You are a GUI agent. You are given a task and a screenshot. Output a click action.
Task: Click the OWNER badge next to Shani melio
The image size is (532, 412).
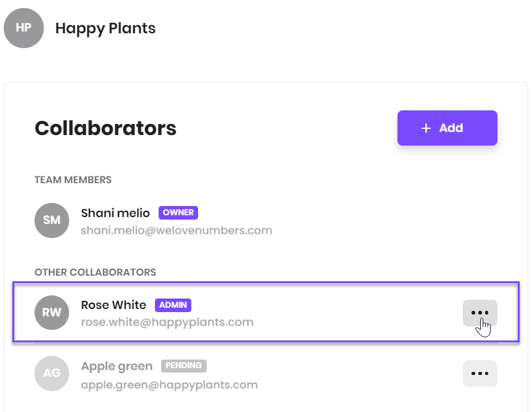178,213
